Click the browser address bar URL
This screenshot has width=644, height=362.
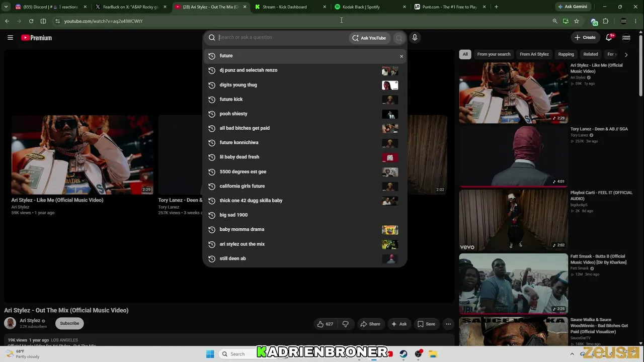point(103,21)
